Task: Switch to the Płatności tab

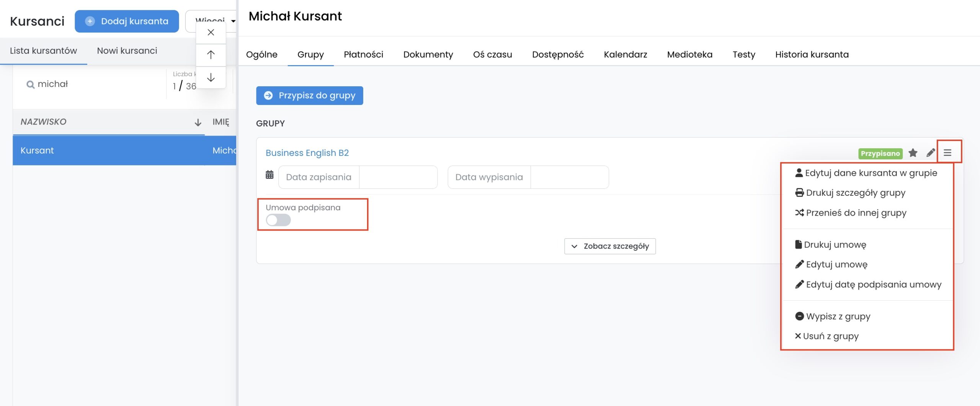Action: 363,54
